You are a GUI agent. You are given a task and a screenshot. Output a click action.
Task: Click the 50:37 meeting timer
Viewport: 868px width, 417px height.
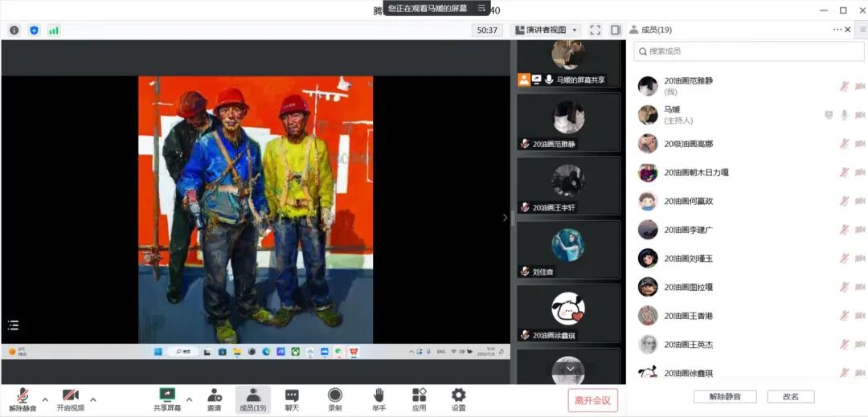pos(487,30)
